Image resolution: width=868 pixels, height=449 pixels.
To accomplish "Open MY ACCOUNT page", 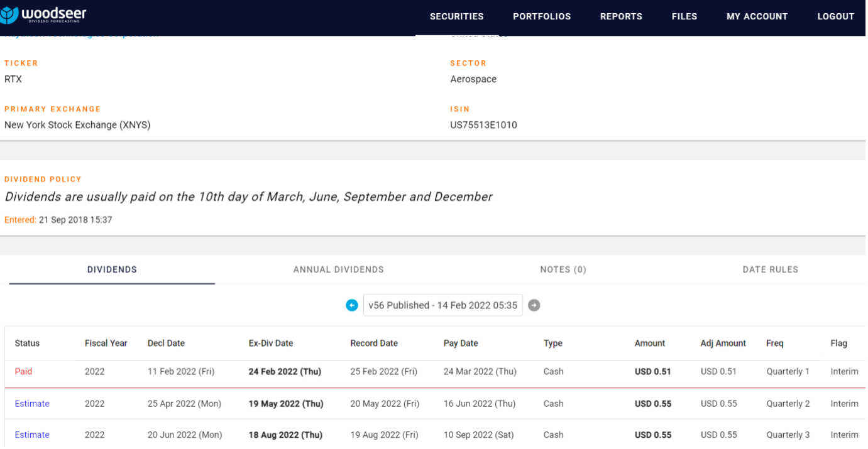I will [757, 17].
